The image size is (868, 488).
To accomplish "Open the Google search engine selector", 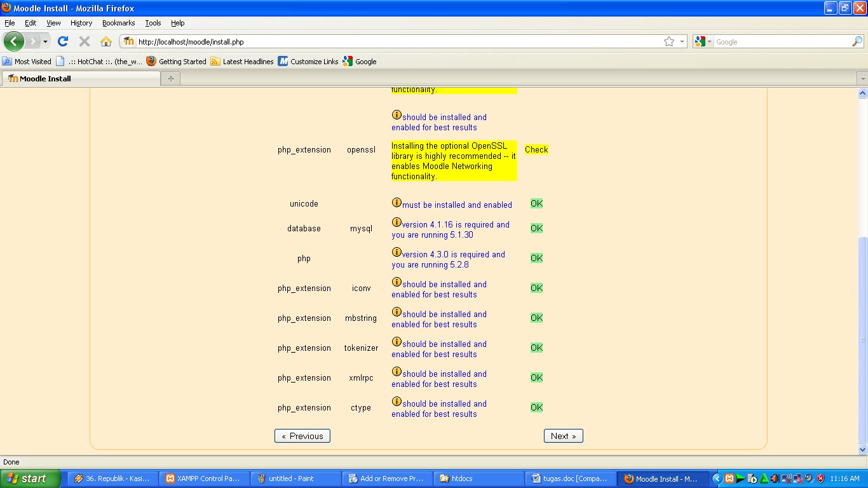I will coord(703,41).
